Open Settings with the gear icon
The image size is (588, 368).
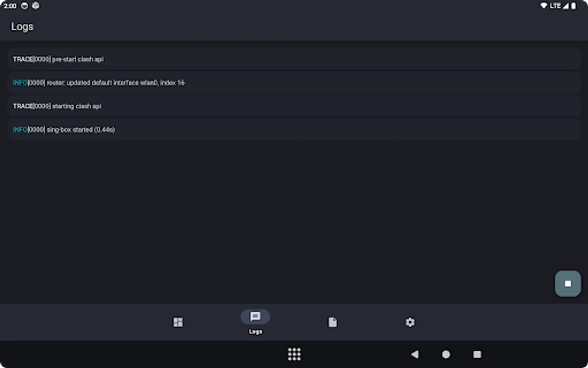click(x=410, y=323)
